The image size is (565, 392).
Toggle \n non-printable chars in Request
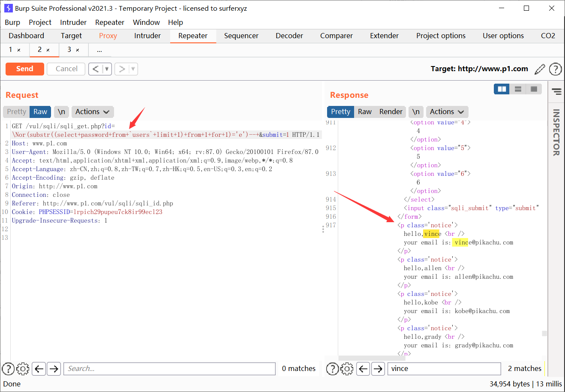point(61,112)
